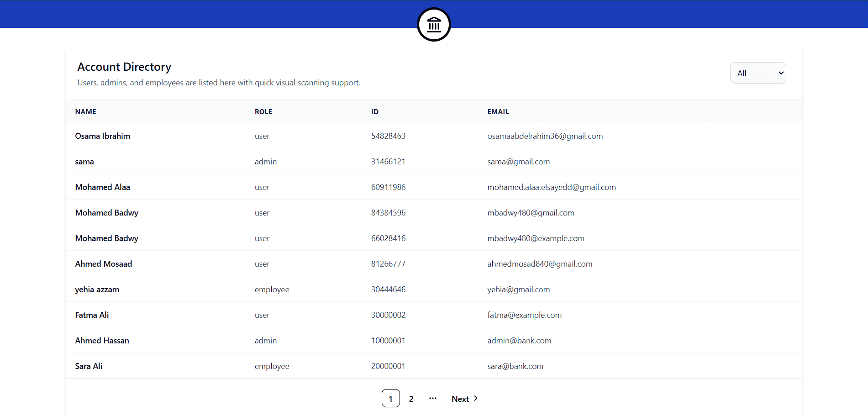Screen dimensions: 868x416
Task: Click employee role in Sara Ali row
Action: pos(272,366)
